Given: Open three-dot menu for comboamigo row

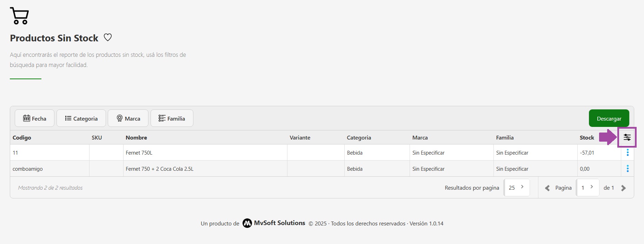Looking at the screenshot, I should (x=628, y=169).
